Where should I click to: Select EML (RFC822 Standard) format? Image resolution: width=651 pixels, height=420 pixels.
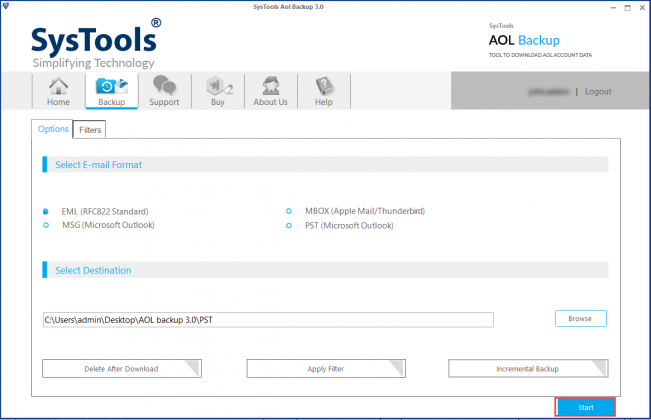[x=46, y=212]
